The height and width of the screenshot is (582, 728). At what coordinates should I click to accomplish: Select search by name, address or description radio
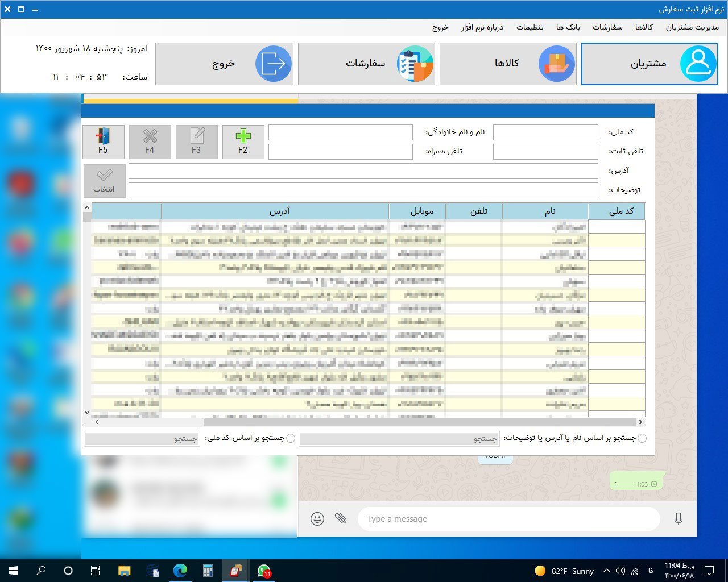coord(642,438)
